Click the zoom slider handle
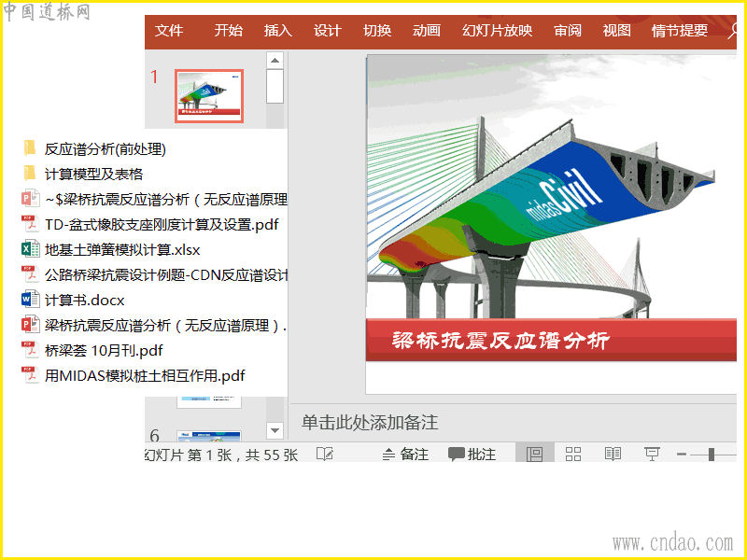The image size is (747, 560). coord(712,455)
